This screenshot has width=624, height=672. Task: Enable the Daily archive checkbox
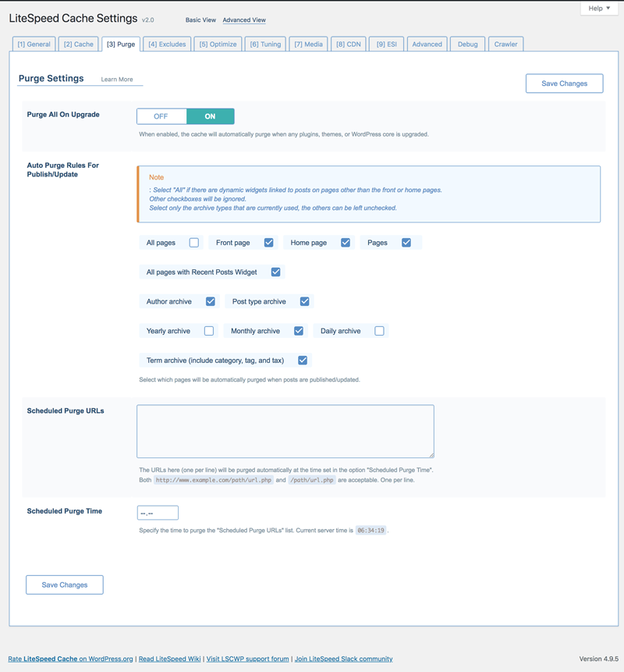pyautogui.click(x=379, y=331)
